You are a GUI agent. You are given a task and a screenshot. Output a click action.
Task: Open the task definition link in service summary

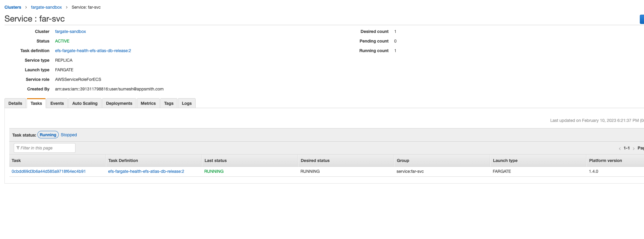coord(93,51)
